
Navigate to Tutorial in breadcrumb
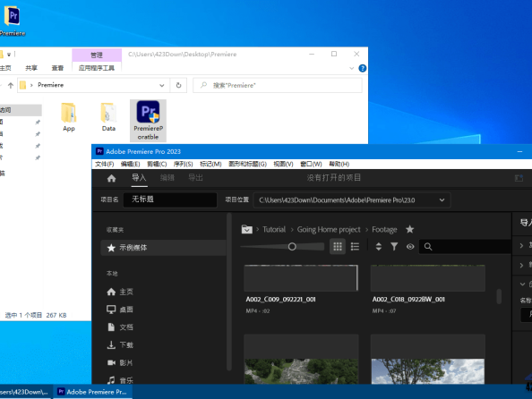tap(274, 230)
